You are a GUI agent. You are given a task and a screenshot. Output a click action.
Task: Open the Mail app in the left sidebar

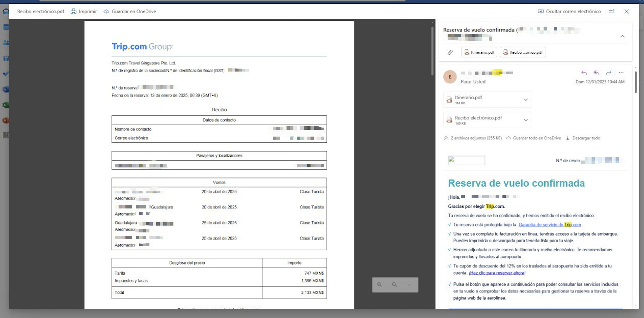[6, 11]
